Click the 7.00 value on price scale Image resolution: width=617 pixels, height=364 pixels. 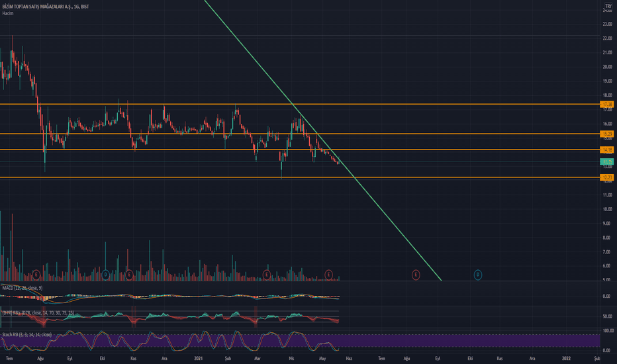[607, 252]
